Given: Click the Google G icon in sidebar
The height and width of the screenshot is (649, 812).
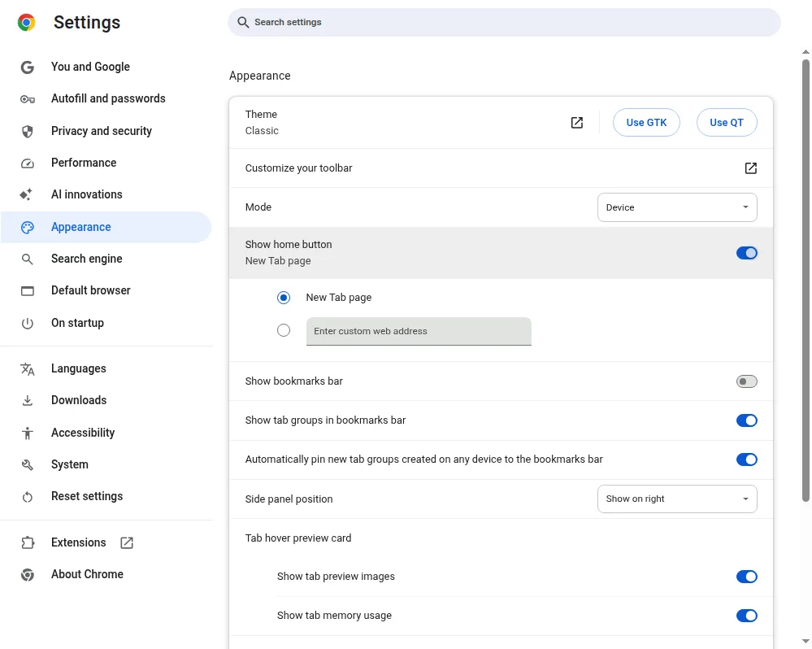Looking at the screenshot, I should click(28, 68).
